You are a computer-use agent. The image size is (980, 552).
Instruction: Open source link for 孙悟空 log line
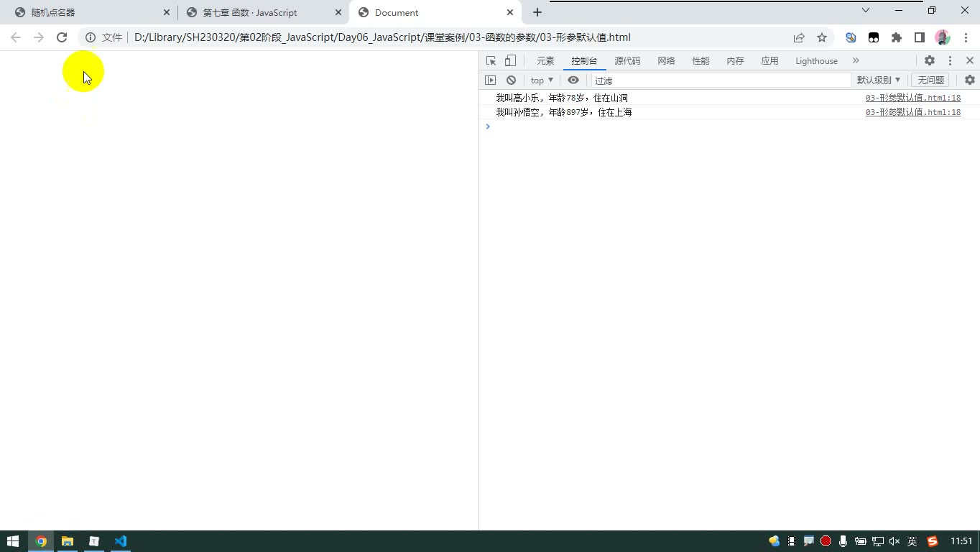(x=912, y=112)
